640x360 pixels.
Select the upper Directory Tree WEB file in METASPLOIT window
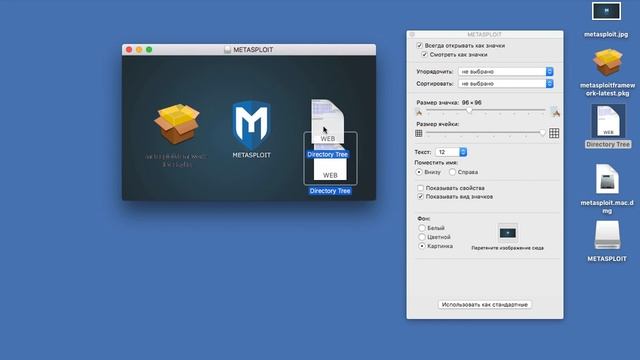pyautogui.click(x=327, y=121)
